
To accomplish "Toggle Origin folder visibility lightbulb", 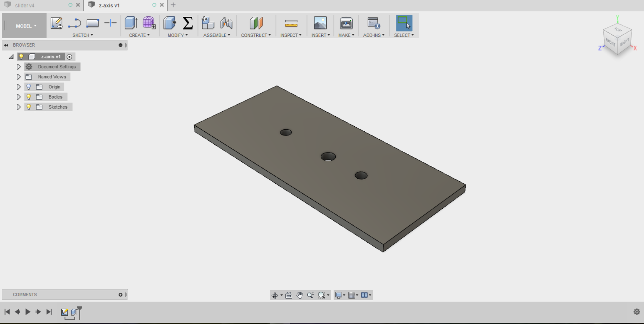I will click(29, 87).
